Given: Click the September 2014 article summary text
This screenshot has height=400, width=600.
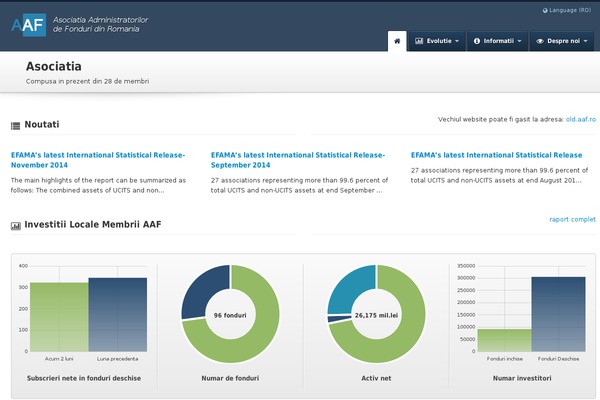Looking at the screenshot, I should click(299, 185).
